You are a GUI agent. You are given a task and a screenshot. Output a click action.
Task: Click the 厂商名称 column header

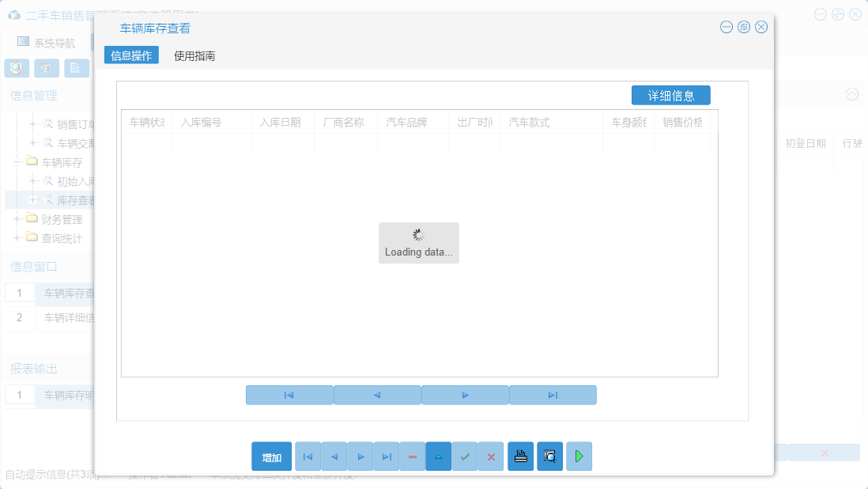pos(346,123)
